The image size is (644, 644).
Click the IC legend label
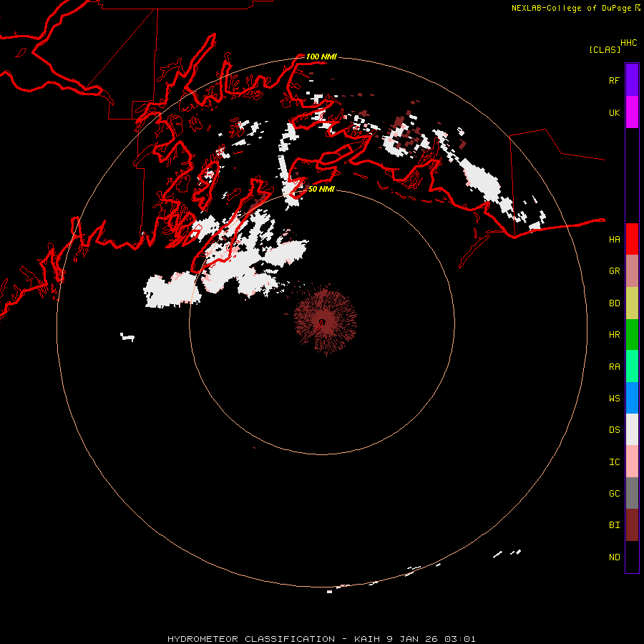[614, 462]
